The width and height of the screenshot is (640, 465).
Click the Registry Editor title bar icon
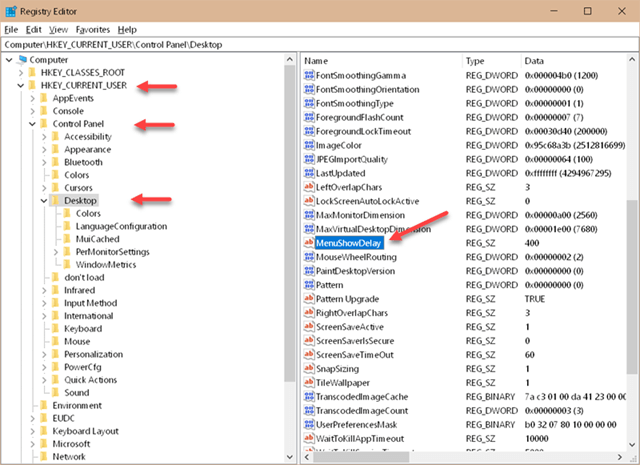(x=11, y=11)
